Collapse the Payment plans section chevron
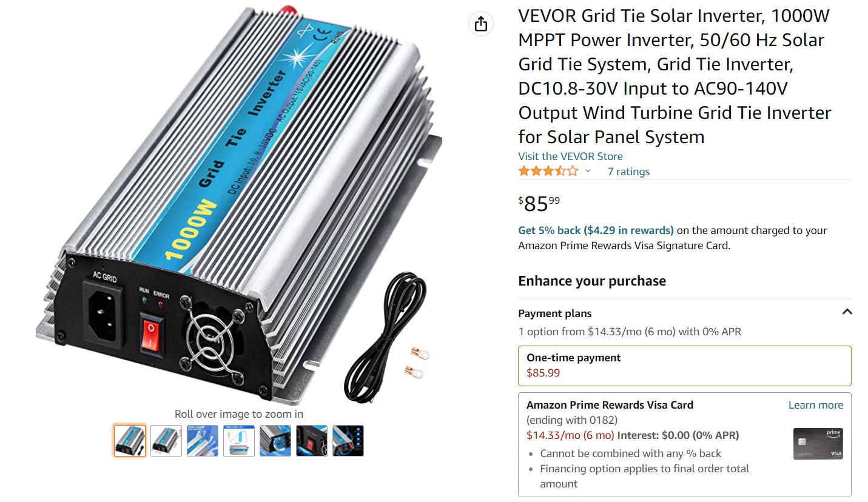The width and height of the screenshot is (868, 502). [847, 312]
